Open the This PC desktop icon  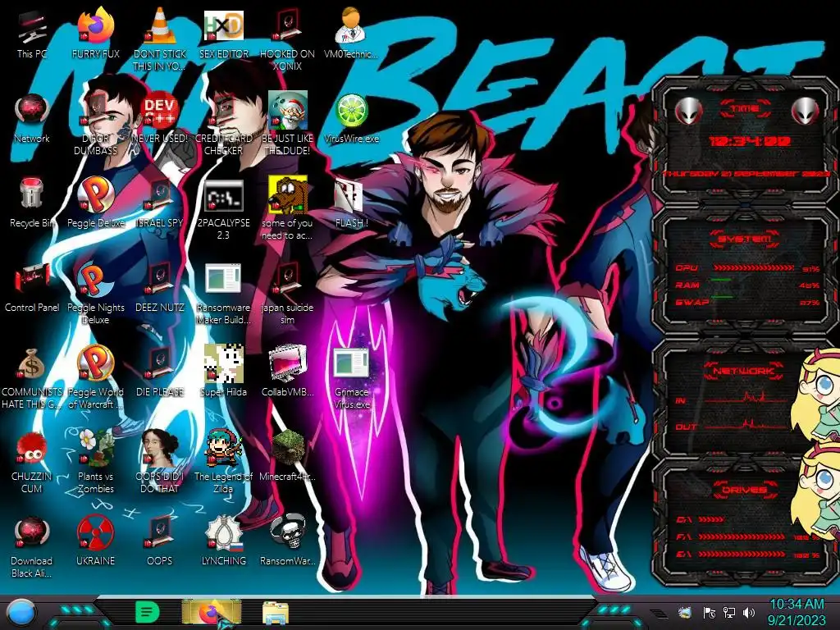tap(32, 33)
